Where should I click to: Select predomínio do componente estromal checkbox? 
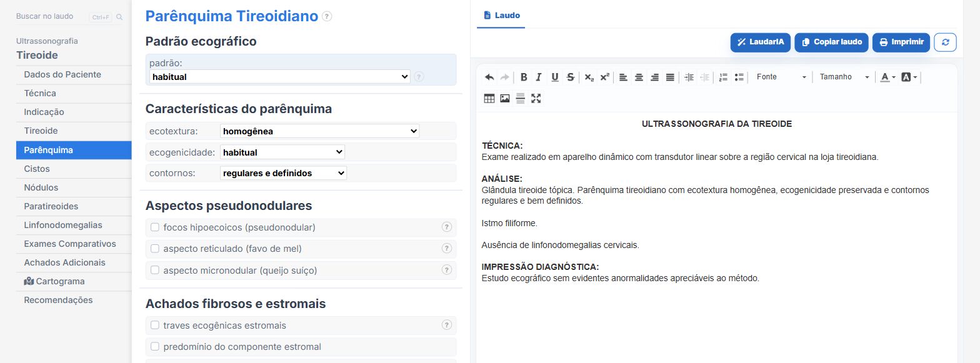[x=155, y=347]
